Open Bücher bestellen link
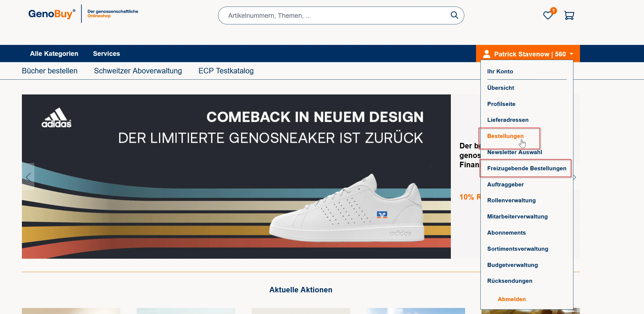Image resolution: width=644 pixels, height=314 pixels. pos(50,71)
